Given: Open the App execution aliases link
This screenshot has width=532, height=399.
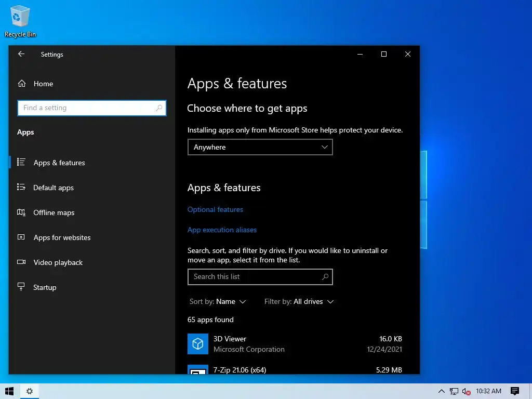Looking at the screenshot, I should (x=222, y=230).
